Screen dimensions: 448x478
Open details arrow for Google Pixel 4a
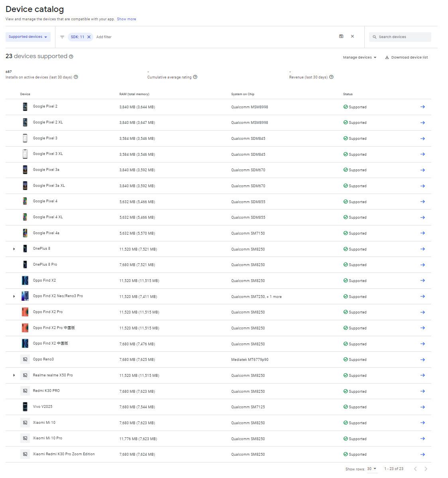(422, 233)
